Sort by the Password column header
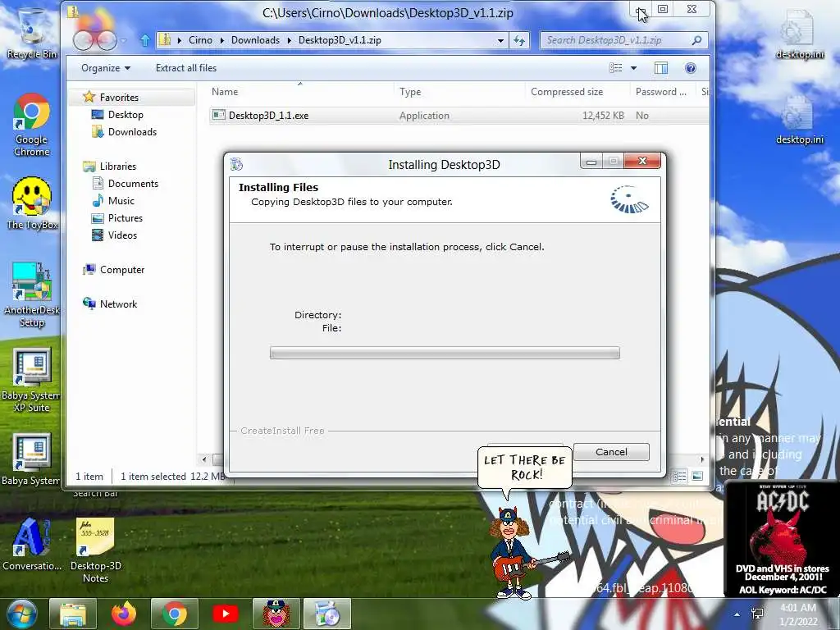 663,92
